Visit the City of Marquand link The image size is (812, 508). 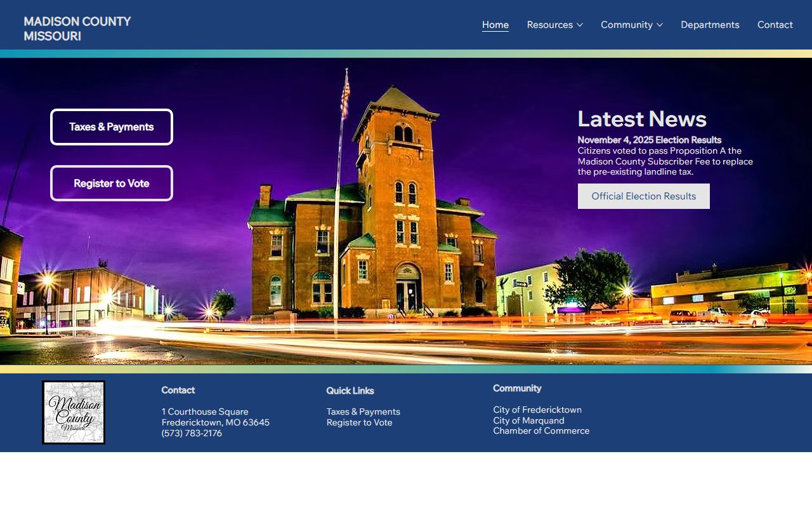(x=528, y=421)
